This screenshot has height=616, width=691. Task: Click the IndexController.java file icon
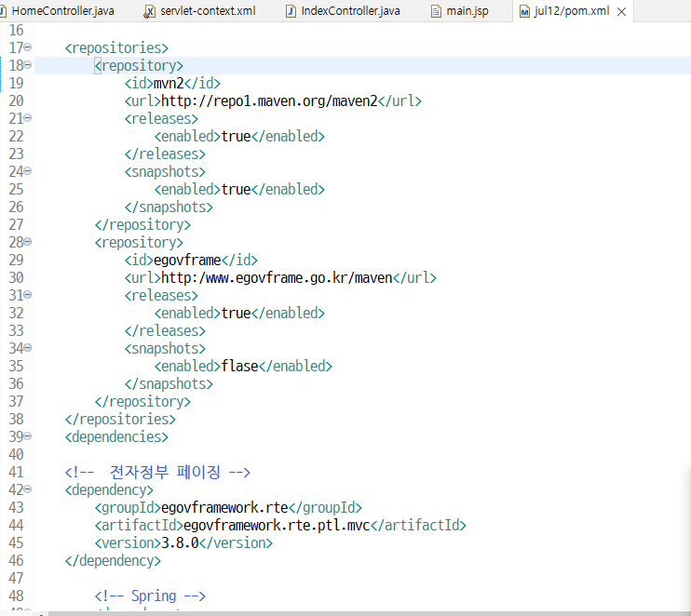[x=291, y=11]
